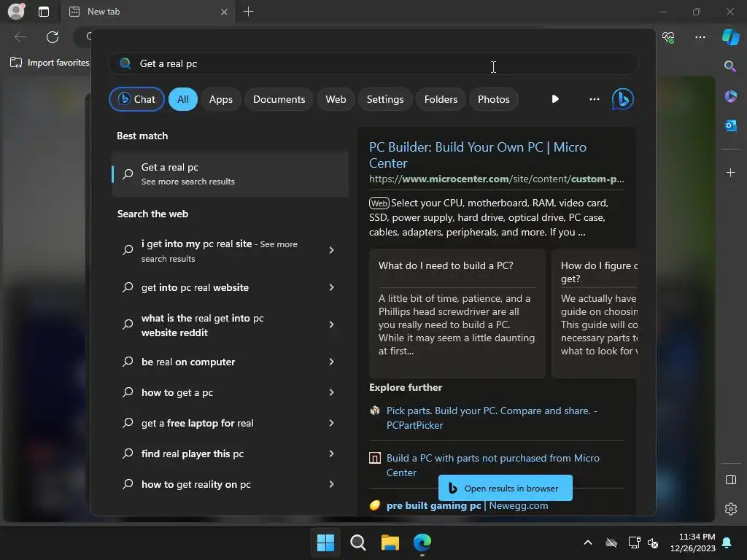Open the Copilot icon in Edge
Image resolution: width=747 pixels, height=560 pixels.
pyautogui.click(x=730, y=37)
